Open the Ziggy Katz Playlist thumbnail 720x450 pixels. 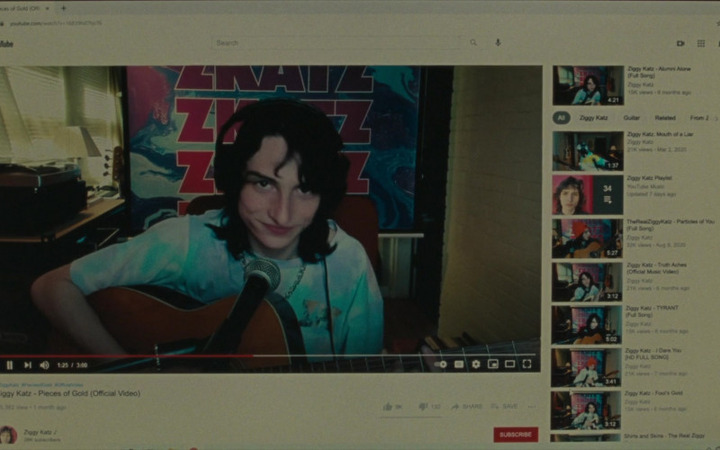click(588, 195)
